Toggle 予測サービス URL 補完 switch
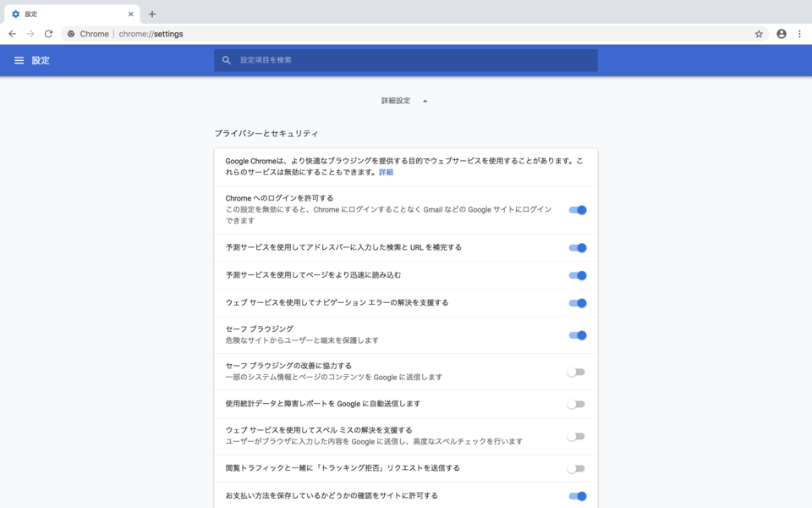 578,248
